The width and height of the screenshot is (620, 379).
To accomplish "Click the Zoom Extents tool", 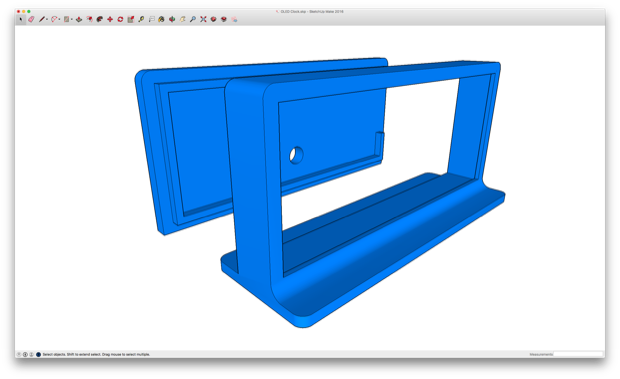I will (203, 19).
